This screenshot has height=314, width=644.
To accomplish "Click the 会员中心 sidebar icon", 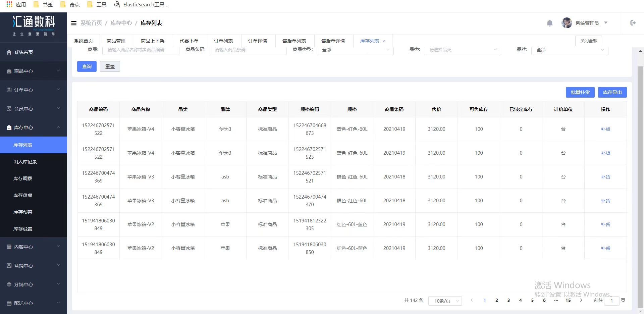I will pos(9,109).
